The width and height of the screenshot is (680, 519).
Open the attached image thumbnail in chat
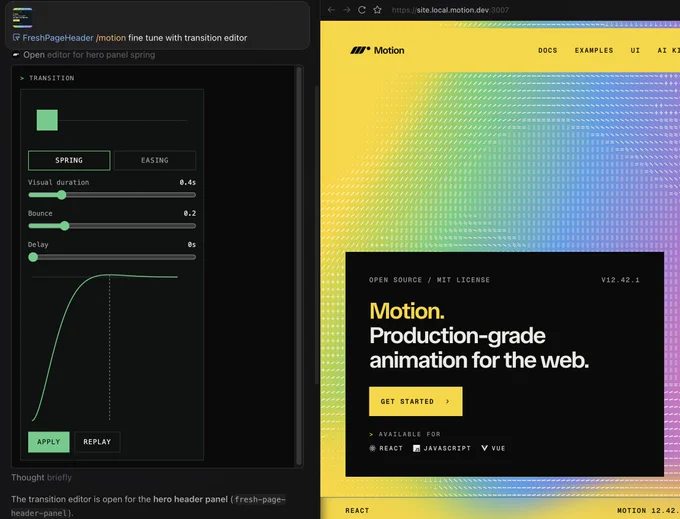(x=22, y=18)
